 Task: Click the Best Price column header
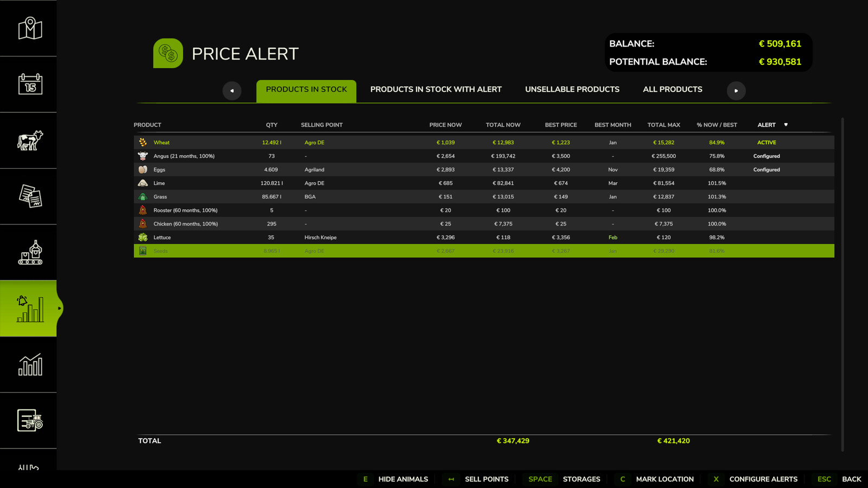point(561,125)
